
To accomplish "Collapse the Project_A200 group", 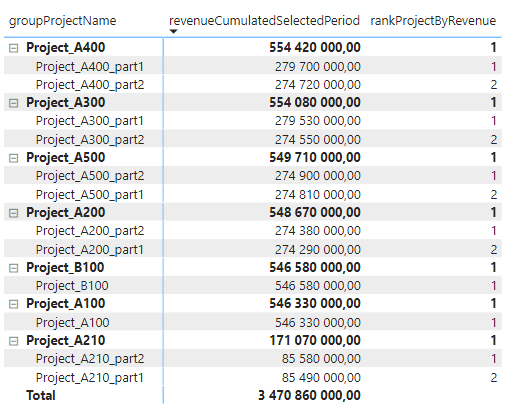I will [x=13, y=213].
